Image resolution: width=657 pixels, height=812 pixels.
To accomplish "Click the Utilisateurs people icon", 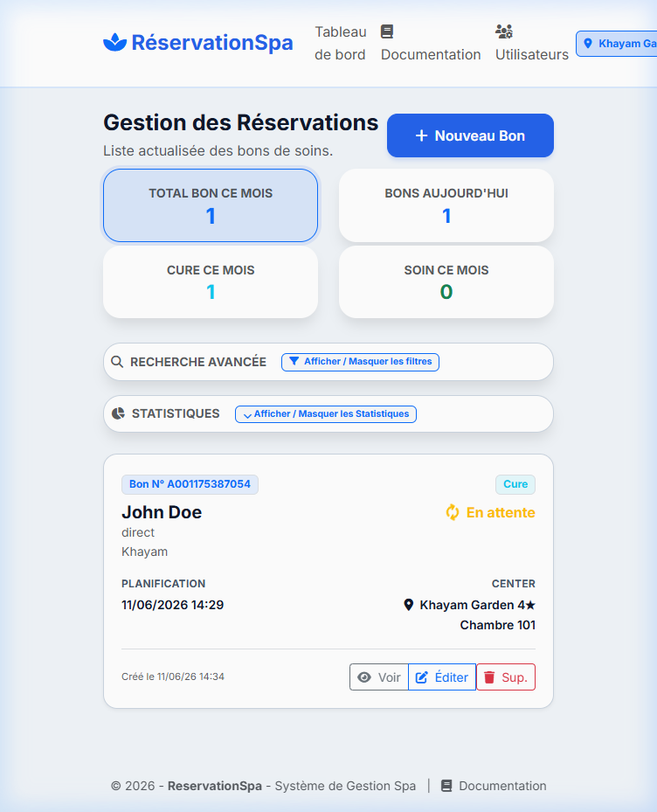I will pos(504,31).
